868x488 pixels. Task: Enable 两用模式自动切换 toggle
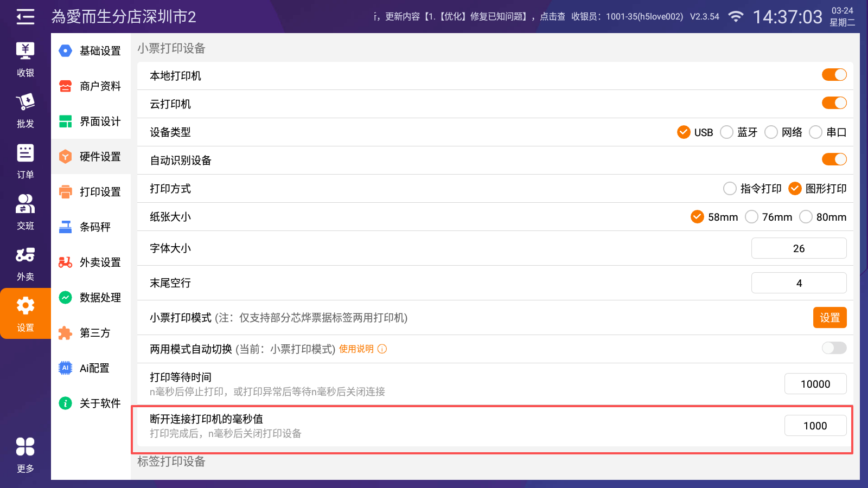[834, 348]
